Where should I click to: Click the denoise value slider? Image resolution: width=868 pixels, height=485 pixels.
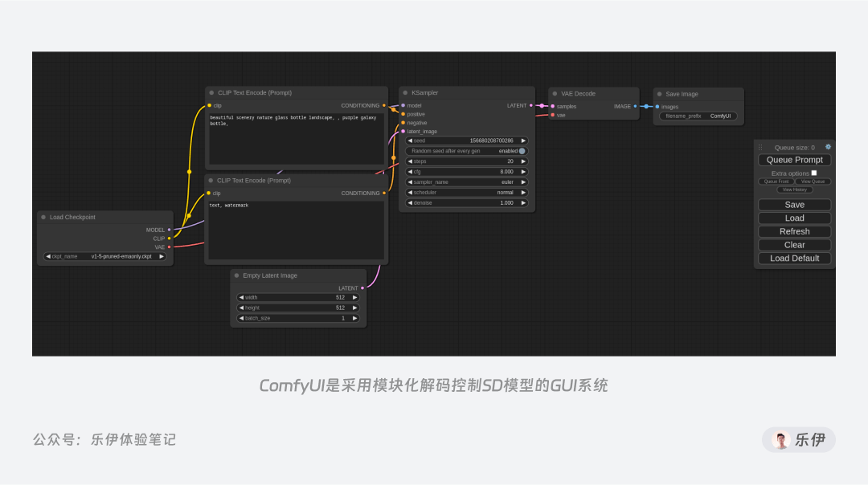point(466,203)
